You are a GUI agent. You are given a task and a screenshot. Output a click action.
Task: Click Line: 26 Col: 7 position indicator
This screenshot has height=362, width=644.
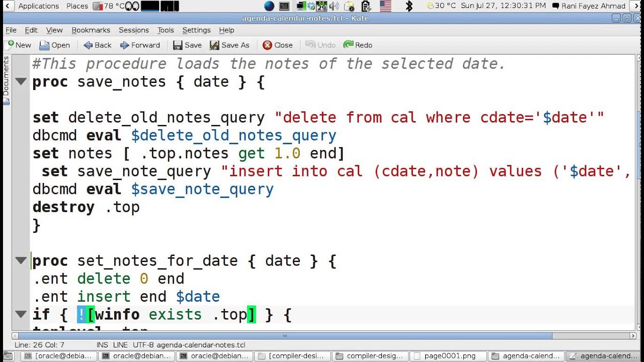(40, 345)
